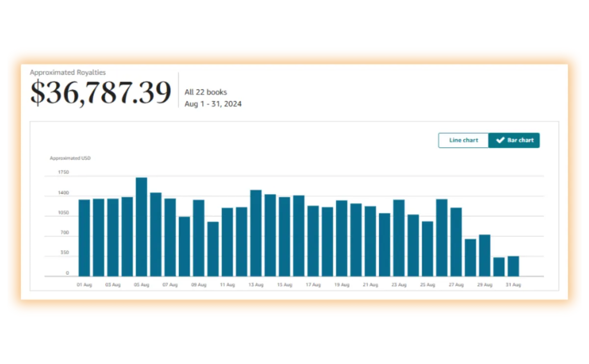Click the bar above 27 Aug
This screenshot has width=589, height=364.
(456, 242)
